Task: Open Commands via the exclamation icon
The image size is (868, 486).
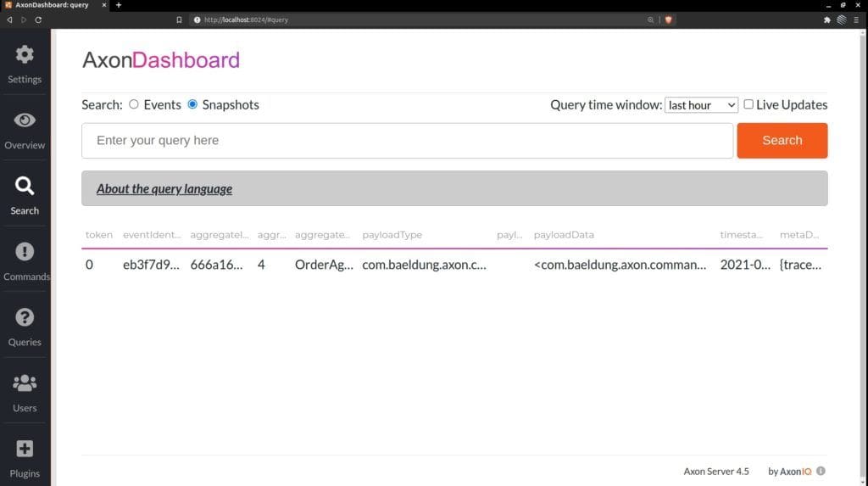Action: (25, 252)
